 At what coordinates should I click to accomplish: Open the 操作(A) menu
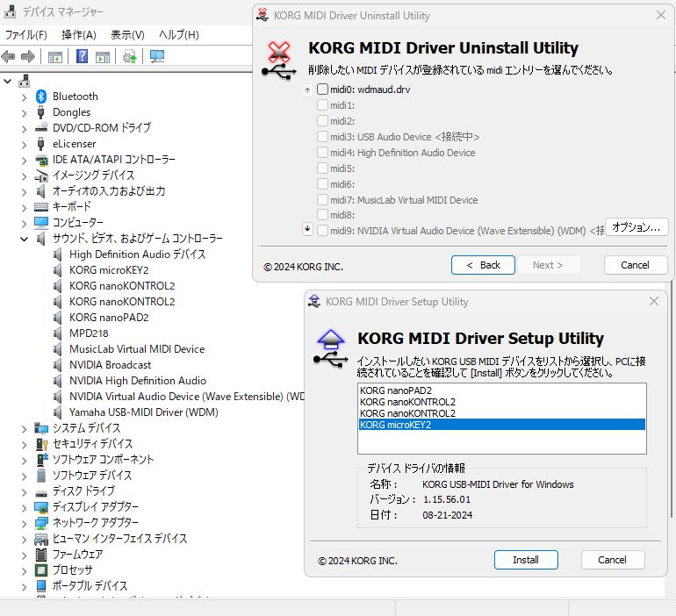[x=79, y=34]
